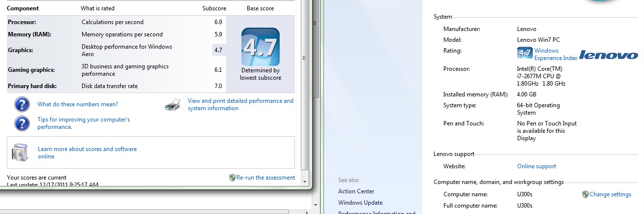Viewport: 644px width, 214px height.
Task: Open 'Action Center' under See also
Action: (x=356, y=191)
